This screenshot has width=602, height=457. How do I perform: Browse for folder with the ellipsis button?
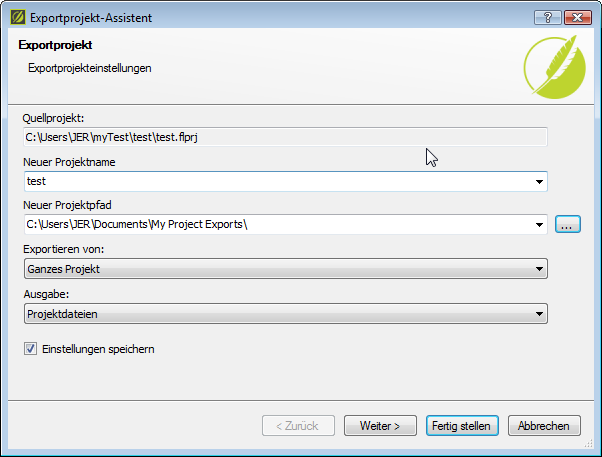567,225
